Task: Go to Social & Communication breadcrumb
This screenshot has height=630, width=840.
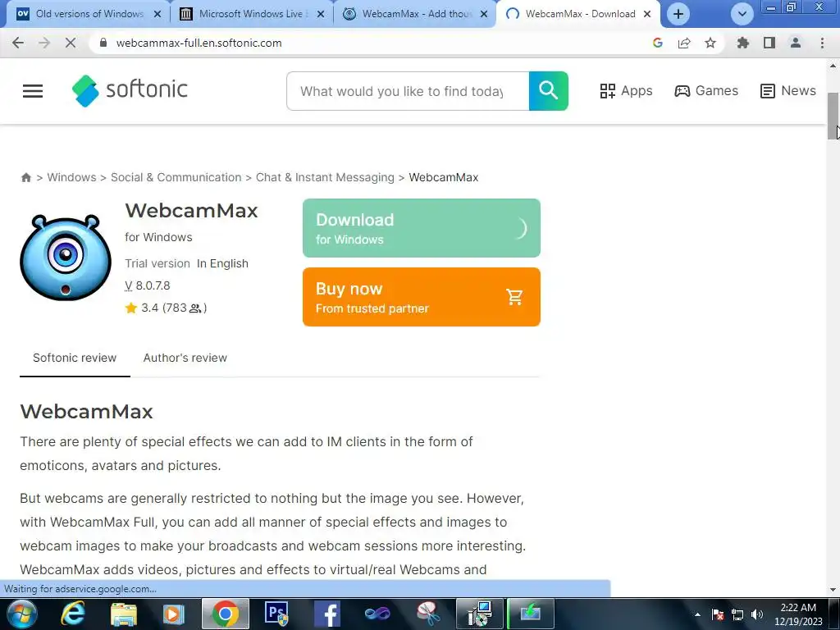Action: [176, 177]
